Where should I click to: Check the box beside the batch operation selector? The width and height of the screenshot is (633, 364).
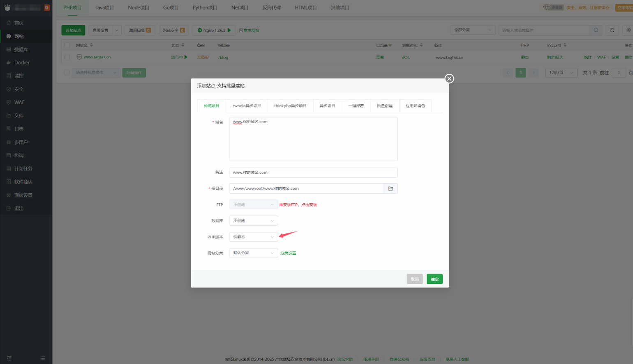coord(67,73)
